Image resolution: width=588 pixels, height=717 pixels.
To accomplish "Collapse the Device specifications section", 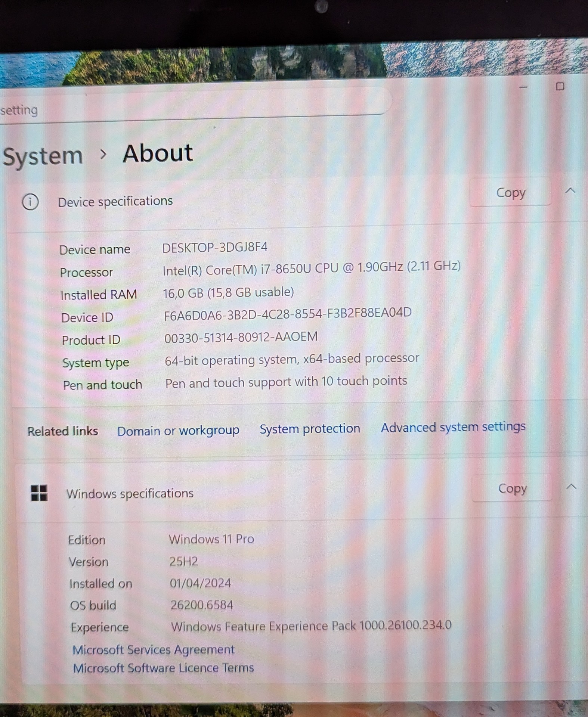I will click(x=570, y=191).
